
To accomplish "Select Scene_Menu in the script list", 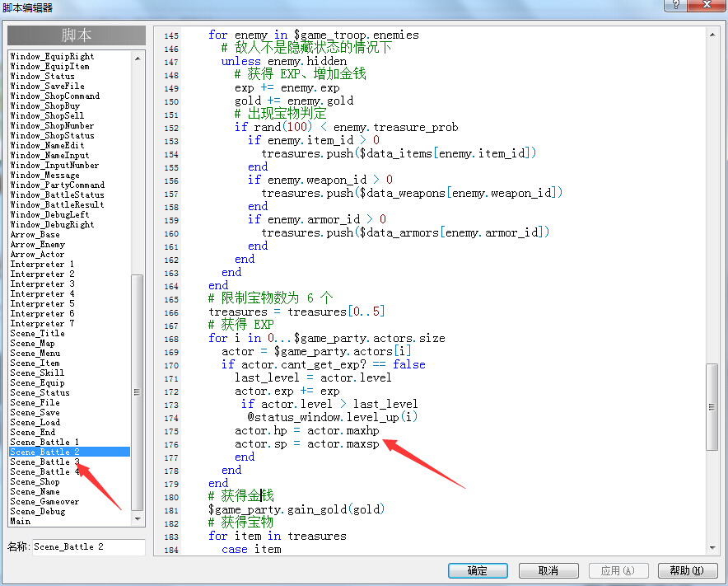I will [x=35, y=354].
